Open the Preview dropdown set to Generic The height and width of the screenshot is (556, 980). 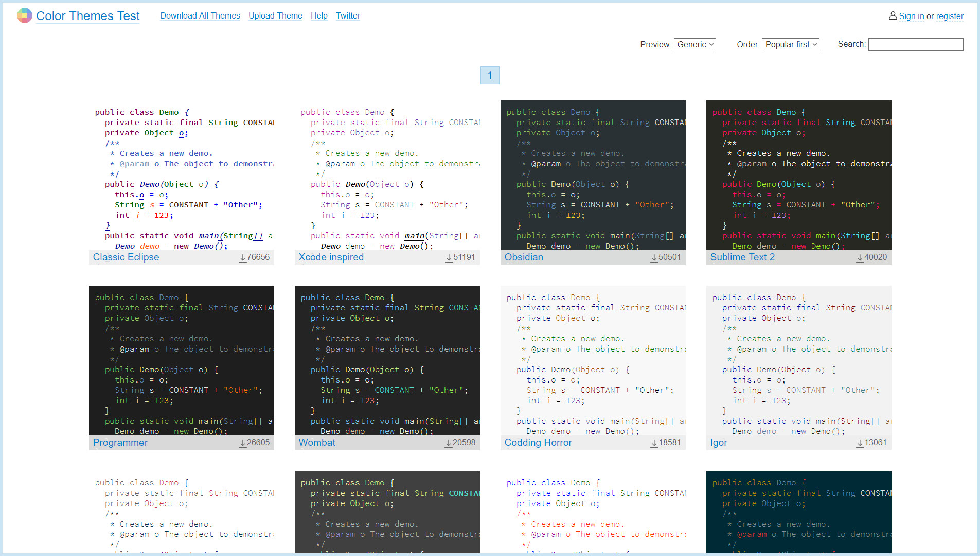pos(695,44)
